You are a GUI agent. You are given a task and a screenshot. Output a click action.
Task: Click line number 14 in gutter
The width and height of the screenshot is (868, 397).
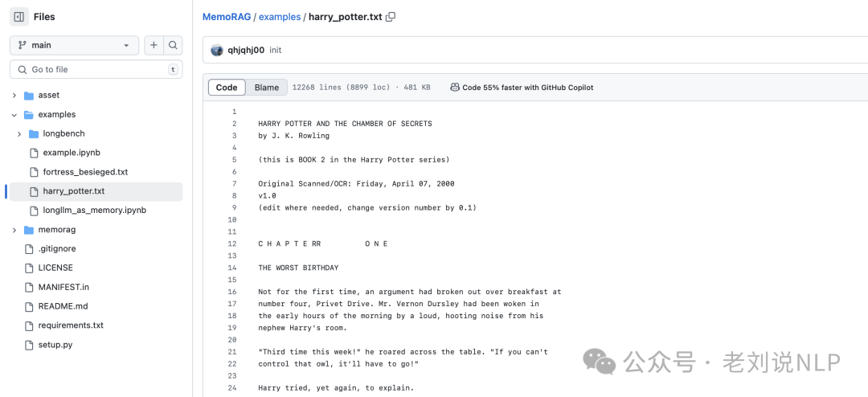click(232, 268)
